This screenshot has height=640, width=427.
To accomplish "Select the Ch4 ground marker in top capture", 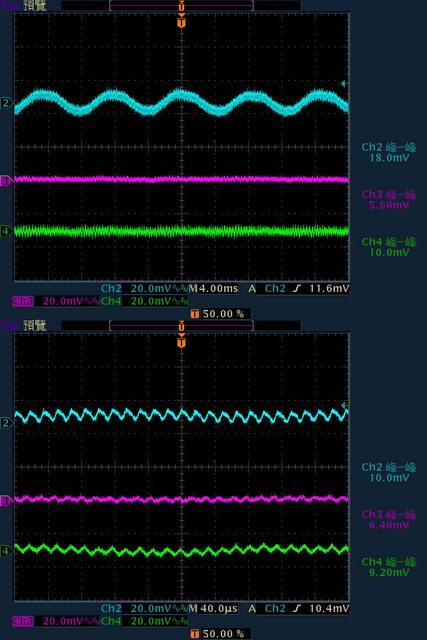I will [6, 231].
